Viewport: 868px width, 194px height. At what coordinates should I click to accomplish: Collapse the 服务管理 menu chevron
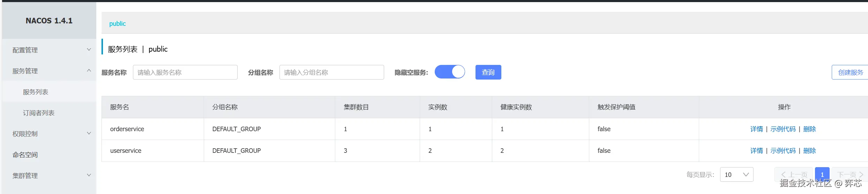point(89,70)
